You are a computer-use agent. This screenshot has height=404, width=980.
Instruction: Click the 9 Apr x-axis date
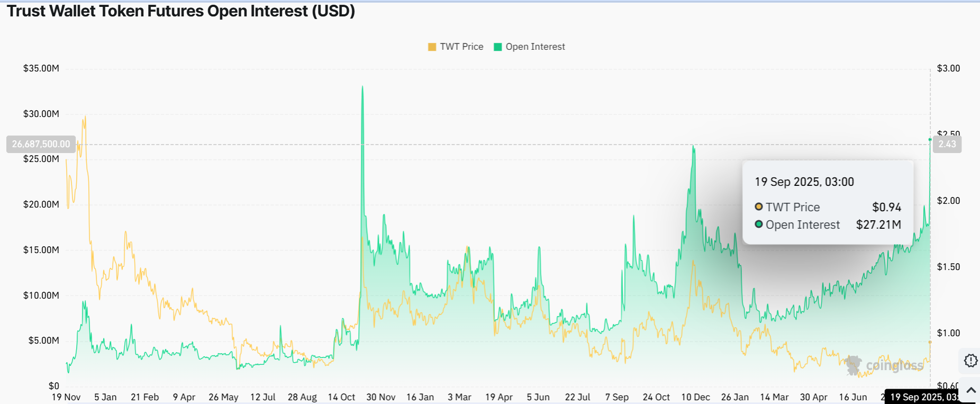pyautogui.click(x=184, y=397)
